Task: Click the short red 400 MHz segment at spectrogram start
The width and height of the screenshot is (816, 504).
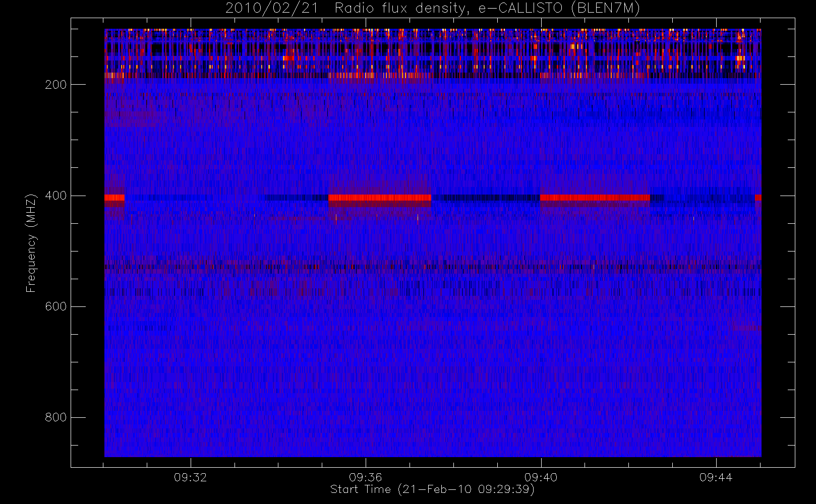Action: tap(114, 198)
